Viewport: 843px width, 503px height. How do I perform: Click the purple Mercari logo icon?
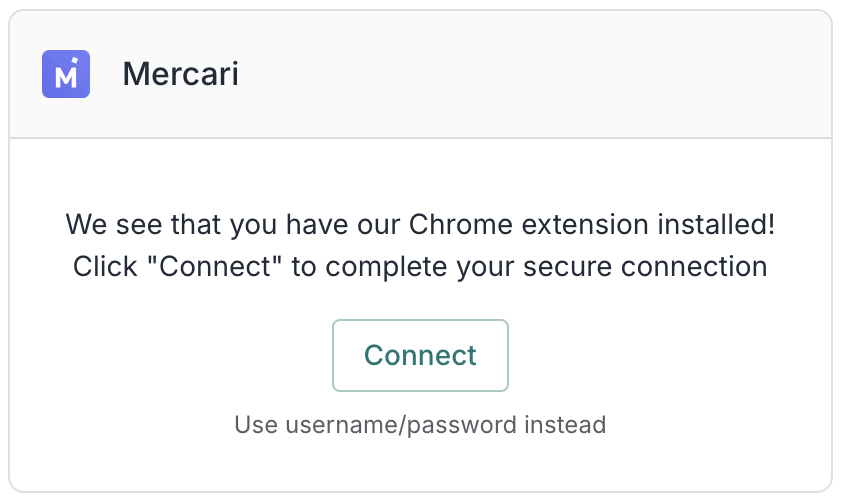[66, 74]
